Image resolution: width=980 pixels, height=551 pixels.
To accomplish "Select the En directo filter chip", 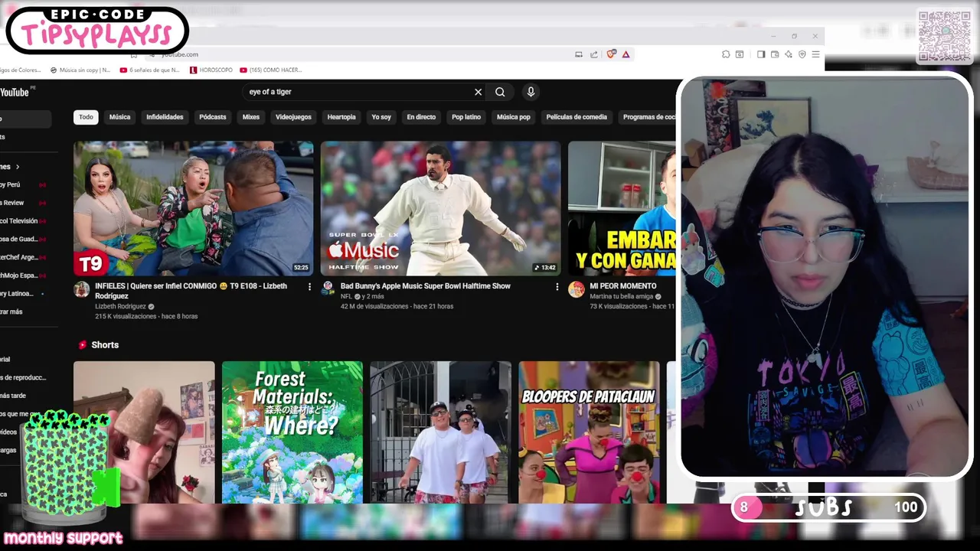I will coord(421,117).
